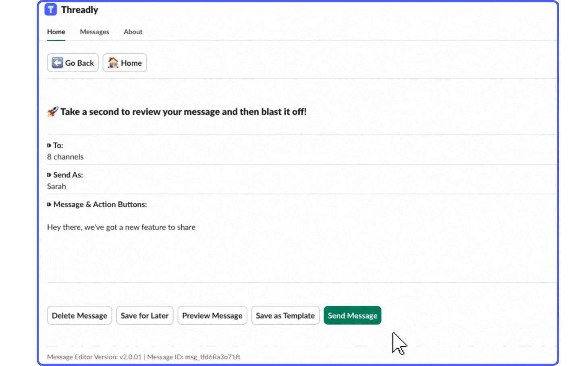Image resolution: width=588 pixels, height=366 pixels.
Task: Open Preview Message
Action: (x=212, y=315)
